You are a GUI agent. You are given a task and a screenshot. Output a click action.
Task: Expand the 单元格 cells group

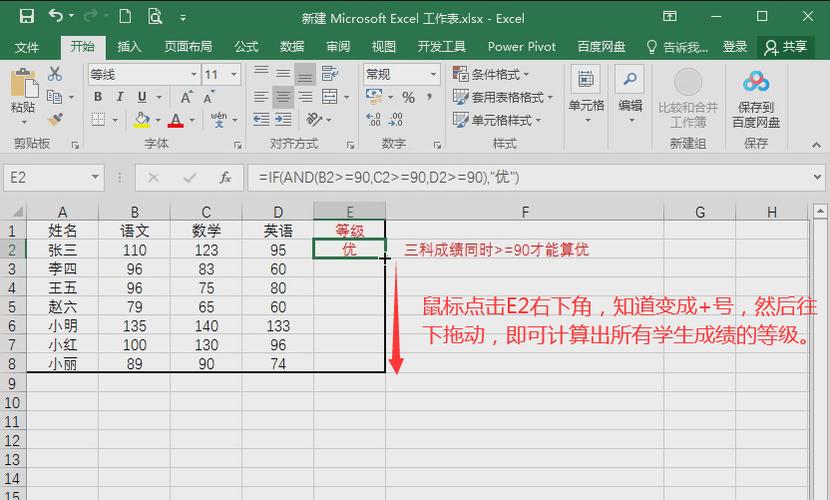point(586,95)
